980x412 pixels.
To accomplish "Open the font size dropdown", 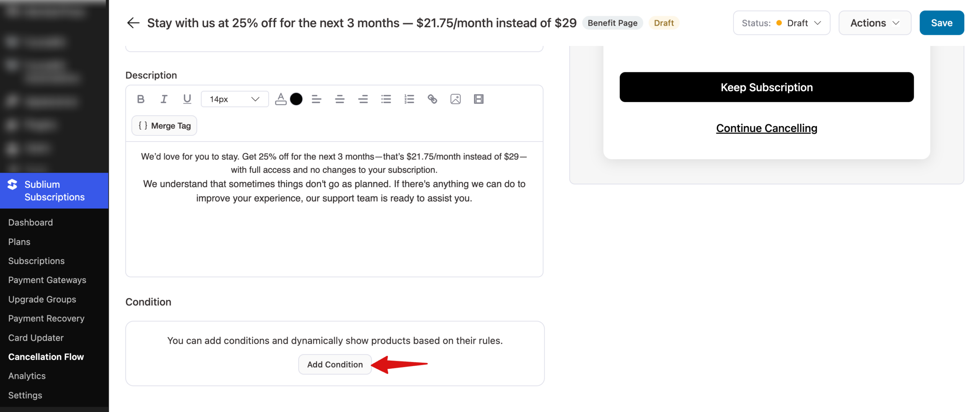I will [x=235, y=99].
